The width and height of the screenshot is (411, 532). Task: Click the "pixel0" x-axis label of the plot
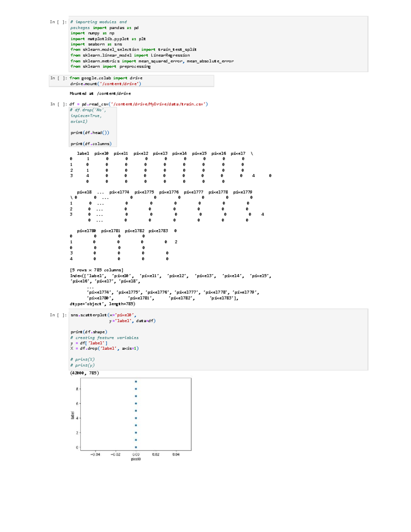(136, 459)
